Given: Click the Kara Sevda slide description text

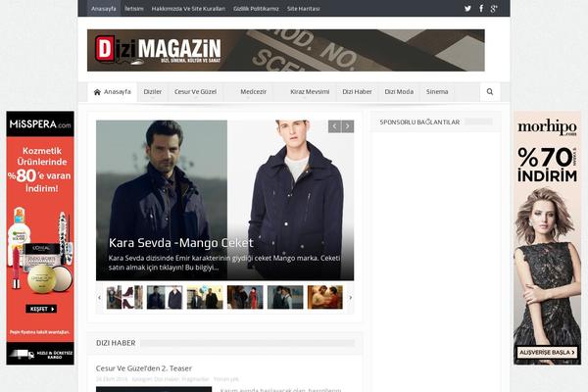Looking at the screenshot, I should (224, 263).
